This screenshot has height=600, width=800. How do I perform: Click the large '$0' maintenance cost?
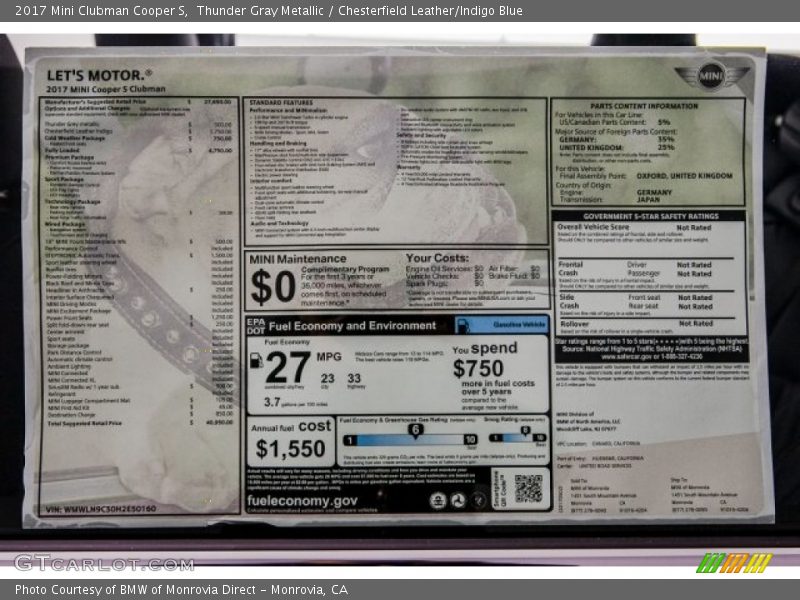click(x=273, y=287)
